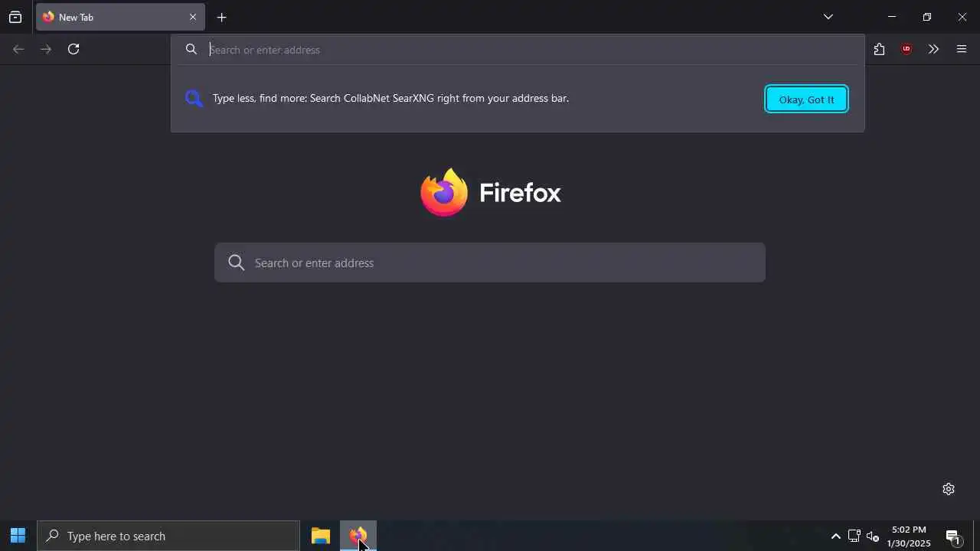Click the page search box in center
This screenshot has height=551, width=980.
tap(490, 262)
